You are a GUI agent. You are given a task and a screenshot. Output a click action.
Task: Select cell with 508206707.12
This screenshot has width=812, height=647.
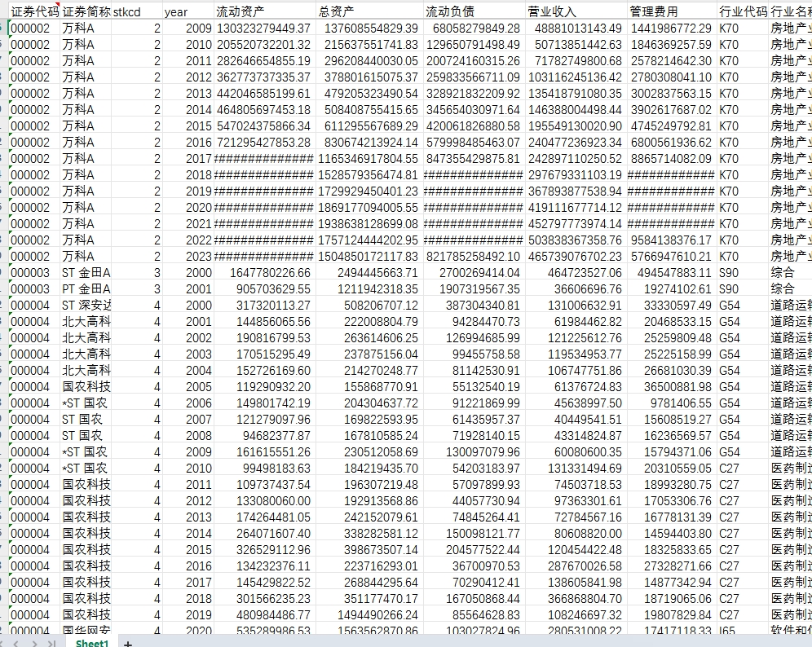tap(369, 306)
